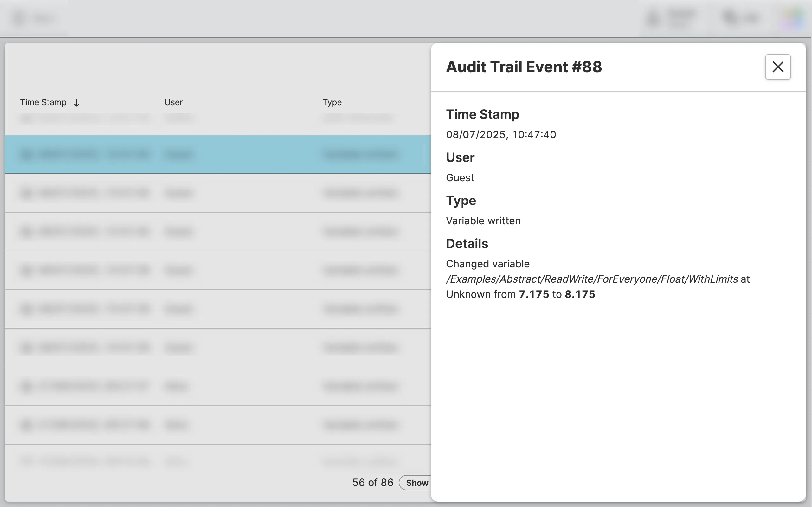Click the blurred user icon in top bar
This screenshot has height=507, width=812.
(653, 18)
